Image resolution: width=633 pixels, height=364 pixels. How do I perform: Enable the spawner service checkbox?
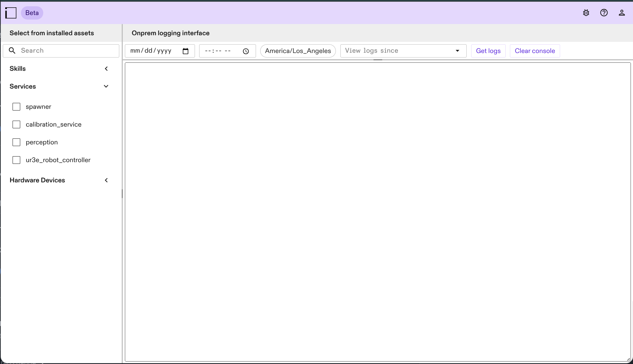[16, 107]
